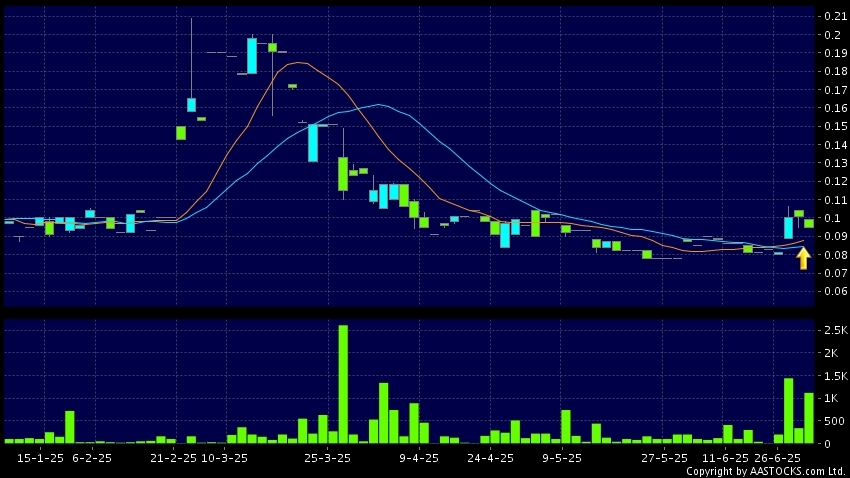Select the 0.08 price label
850x478 pixels.
(835, 255)
